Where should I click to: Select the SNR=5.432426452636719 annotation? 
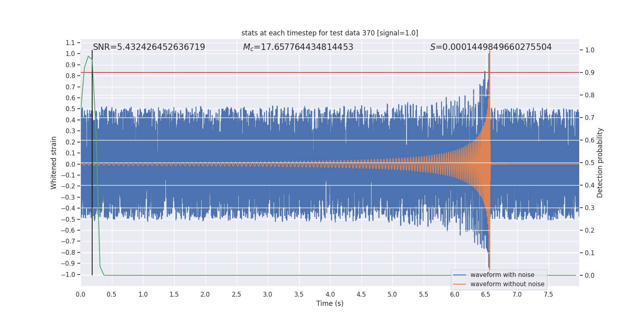click(149, 47)
